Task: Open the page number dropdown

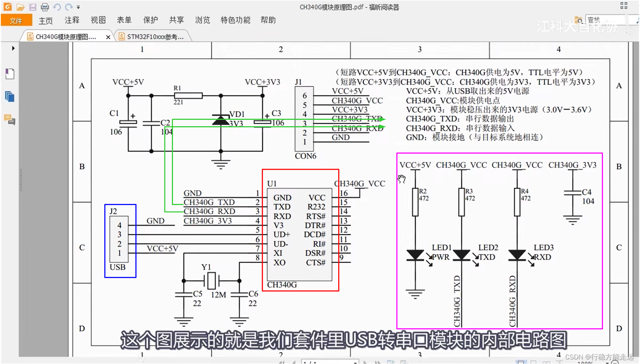Action: (x=355, y=362)
